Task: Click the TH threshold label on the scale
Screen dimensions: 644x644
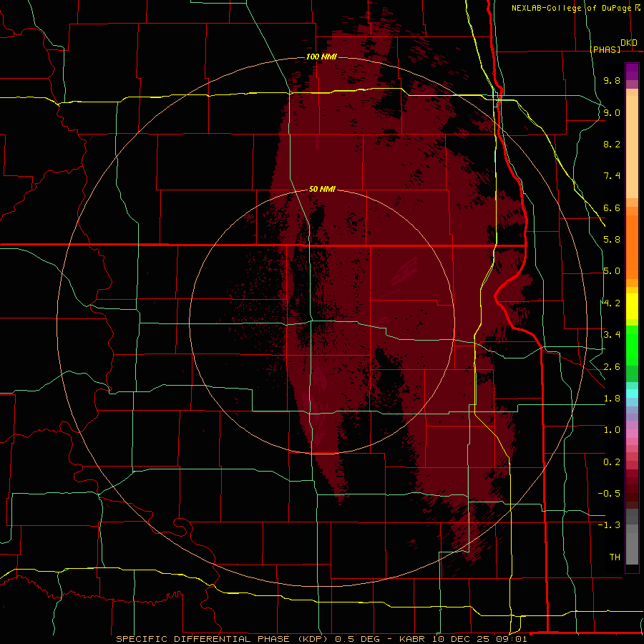Action: point(615,557)
